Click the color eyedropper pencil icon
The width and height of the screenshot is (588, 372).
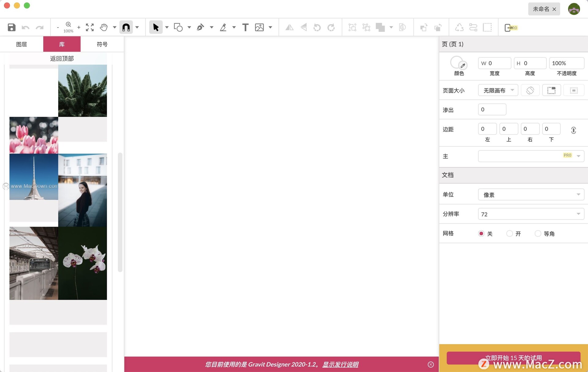pyautogui.click(x=463, y=65)
